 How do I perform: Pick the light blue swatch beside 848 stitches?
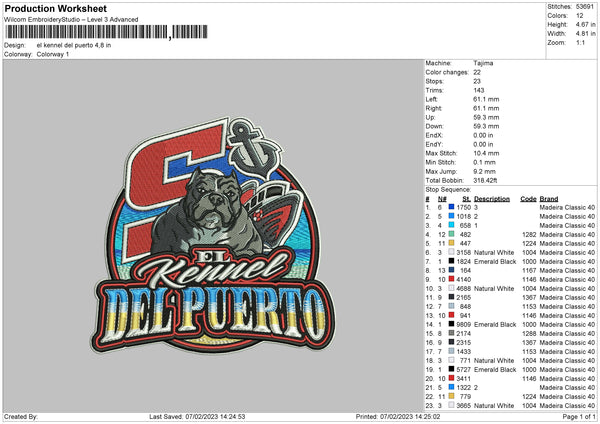pyautogui.click(x=452, y=306)
